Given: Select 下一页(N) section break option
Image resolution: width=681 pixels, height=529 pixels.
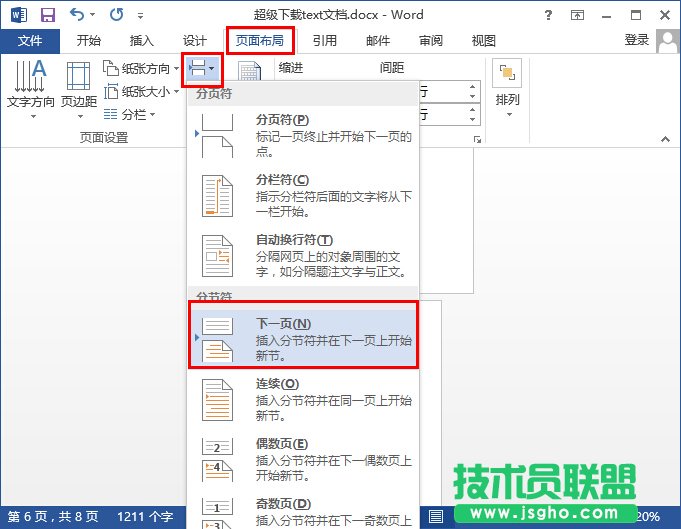Looking at the screenshot, I should pyautogui.click(x=303, y=339).
